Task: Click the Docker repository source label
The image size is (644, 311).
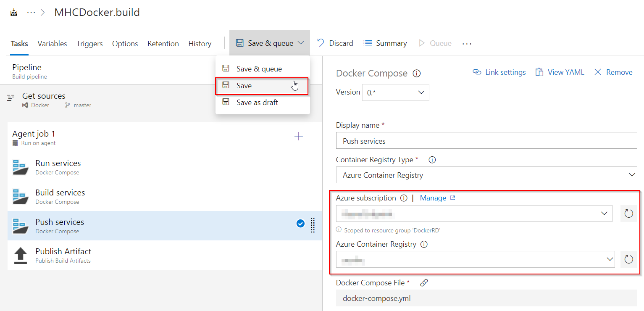Action: 36,105
